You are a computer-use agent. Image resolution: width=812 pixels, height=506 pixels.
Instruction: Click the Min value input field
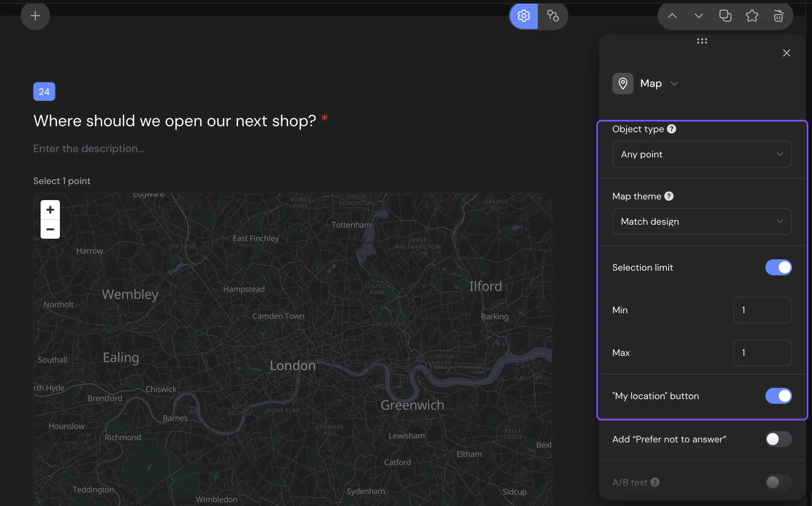point(762,310)
